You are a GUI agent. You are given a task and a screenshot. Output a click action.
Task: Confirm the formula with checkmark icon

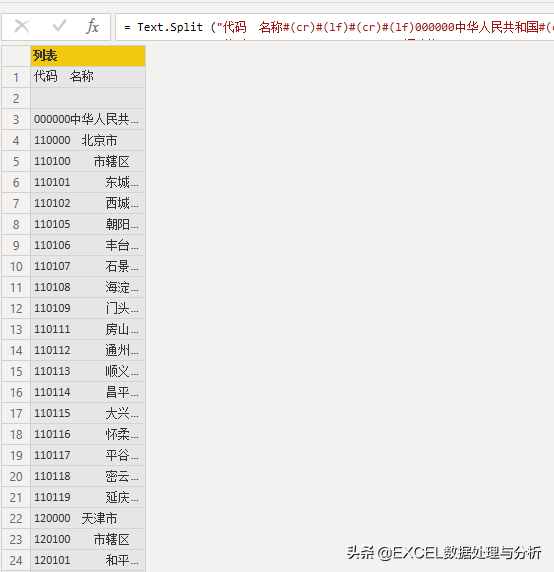pos(59,26)
